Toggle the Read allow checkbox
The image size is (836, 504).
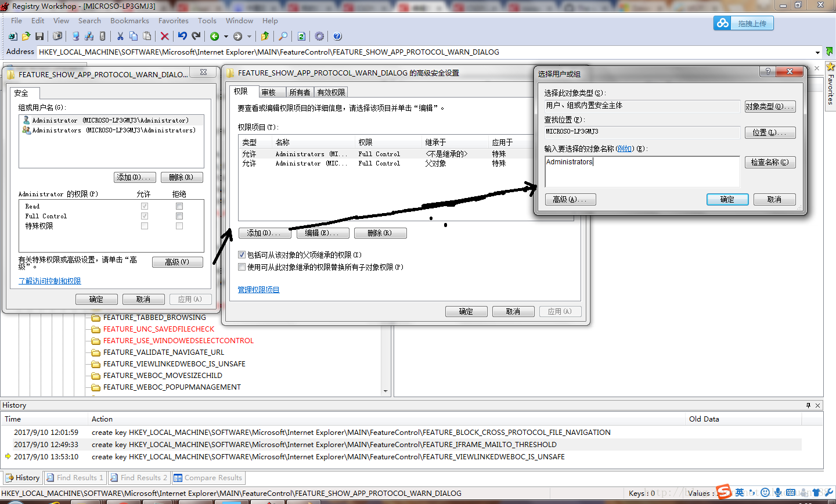point(145,206)
